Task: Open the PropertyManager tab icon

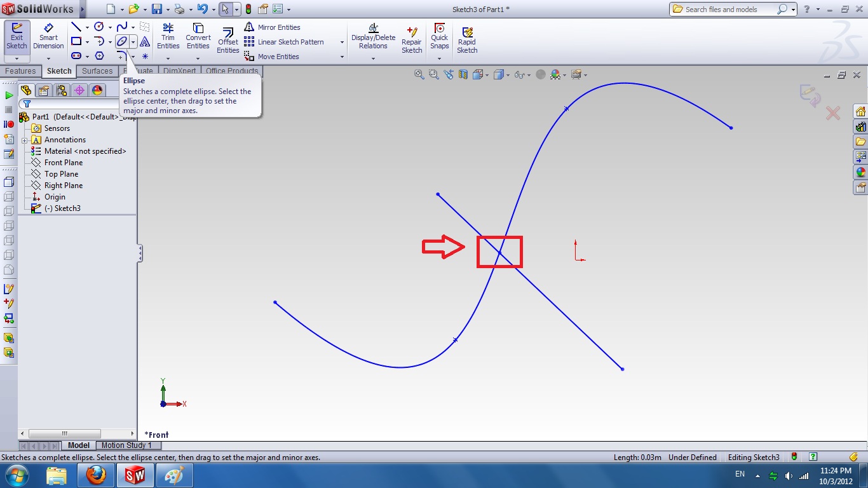Action: pos(44,90)
